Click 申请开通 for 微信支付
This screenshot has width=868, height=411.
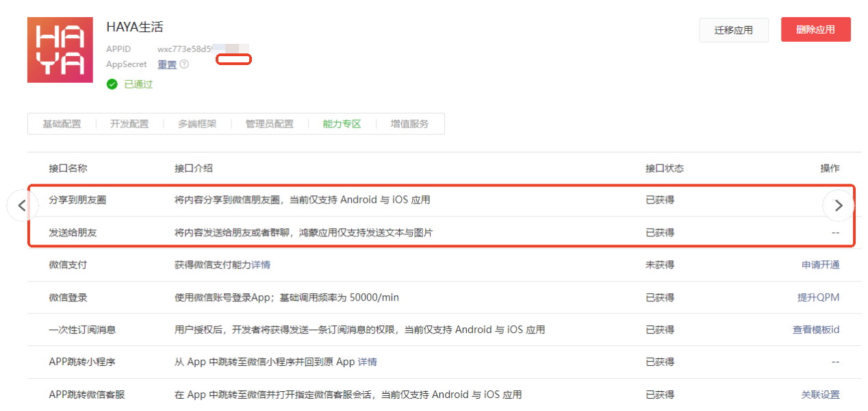[x=820, y=264]
